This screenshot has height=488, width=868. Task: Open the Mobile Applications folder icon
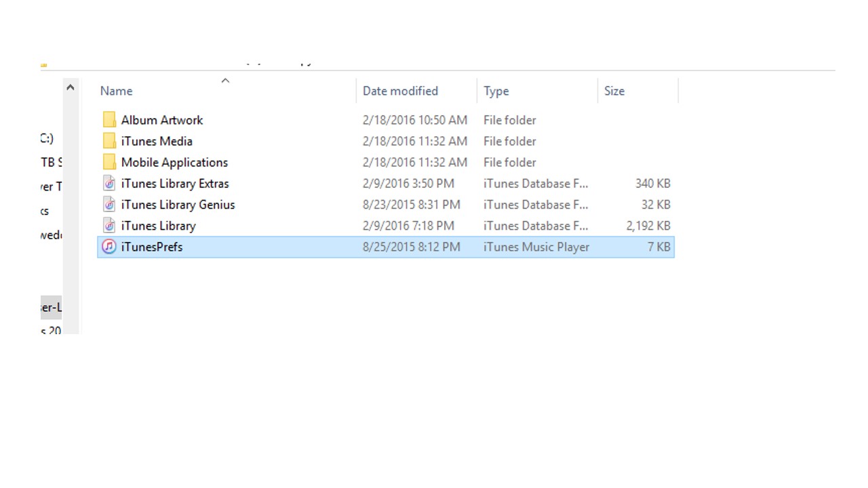coord(108,162)
